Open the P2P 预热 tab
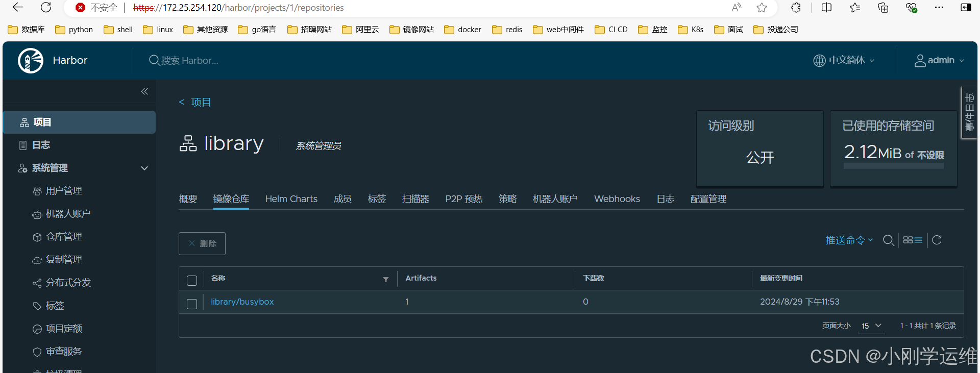Image resolution: width=980 pixels, height=373 pixels. (463, 199)
